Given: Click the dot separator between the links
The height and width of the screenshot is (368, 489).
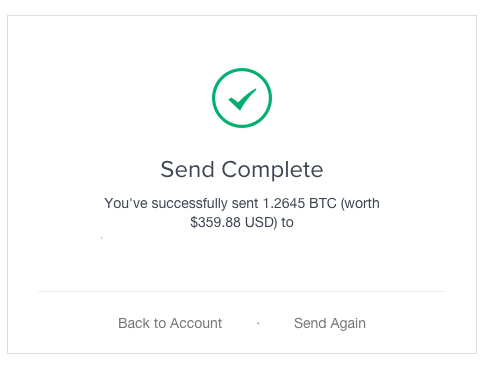Looking at the screenshot, I should [x=258, y=323].
